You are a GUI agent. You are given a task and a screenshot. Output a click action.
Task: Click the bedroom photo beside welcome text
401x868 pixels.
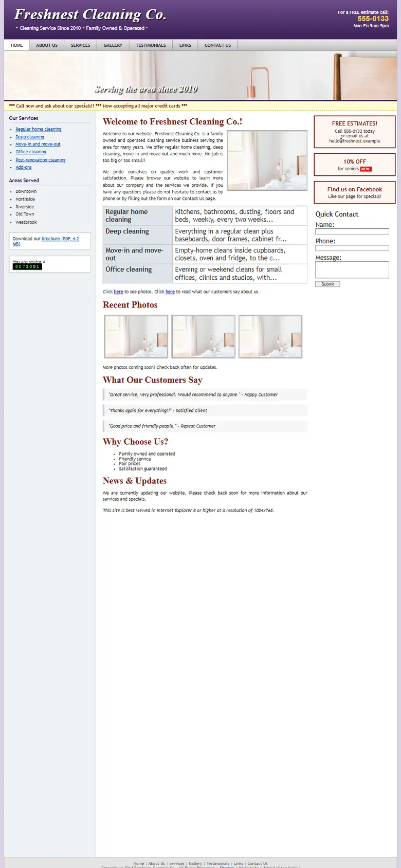267,160
